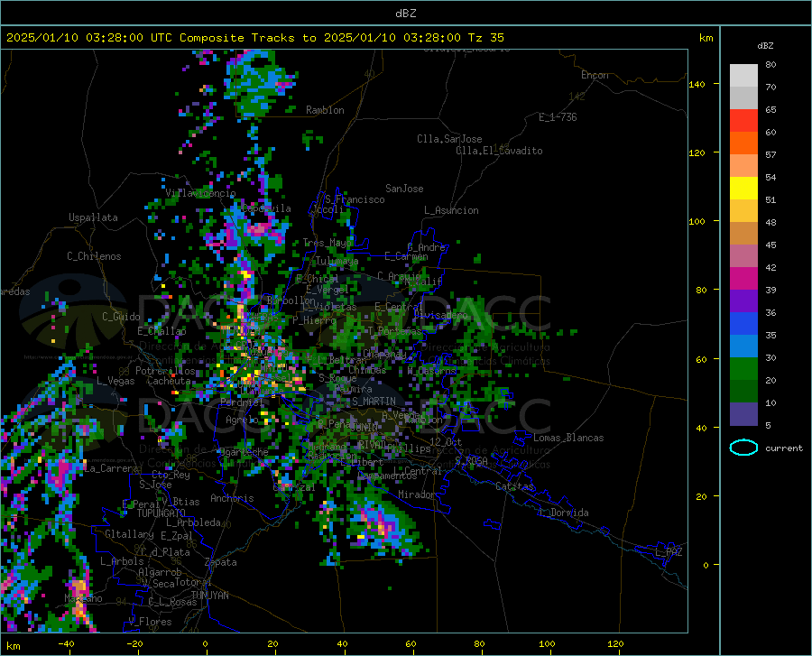Click the 'Agrelo' map label
This screenshot has height=656, width=812.
pos(242,420)
